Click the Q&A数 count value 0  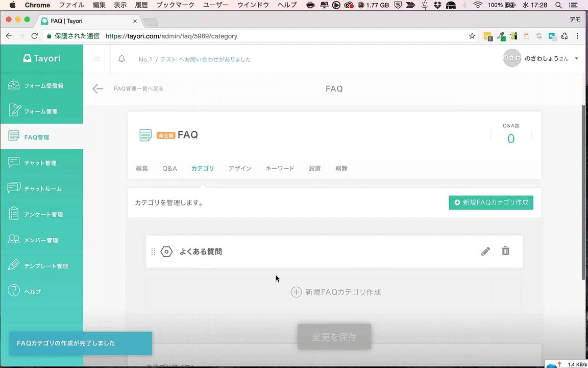pos(511,139)
